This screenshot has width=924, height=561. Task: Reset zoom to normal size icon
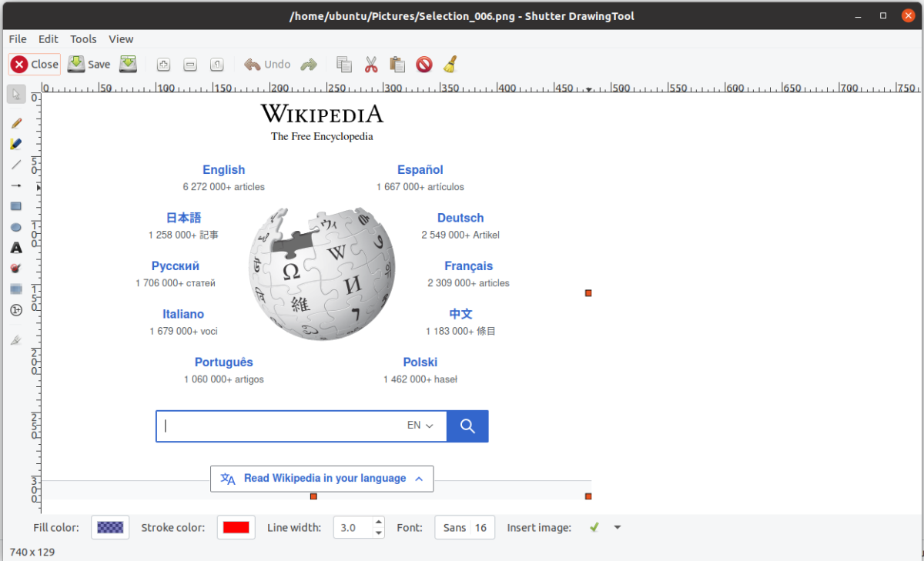click(x=217, y=65)
